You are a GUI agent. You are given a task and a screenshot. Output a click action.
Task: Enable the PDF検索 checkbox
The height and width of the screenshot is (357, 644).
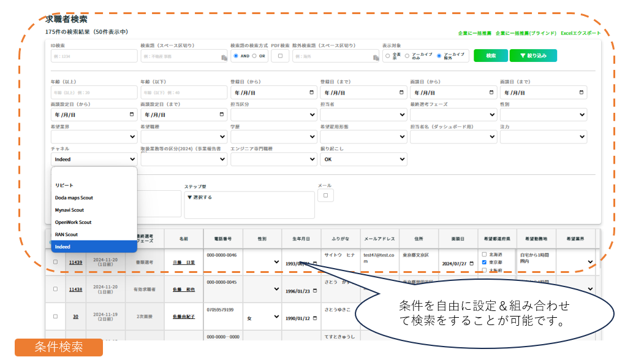pos(280,56)
